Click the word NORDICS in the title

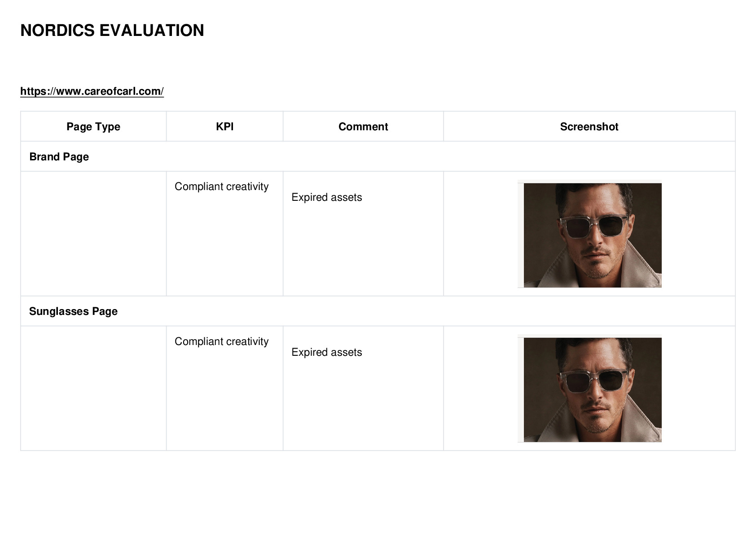57,31
